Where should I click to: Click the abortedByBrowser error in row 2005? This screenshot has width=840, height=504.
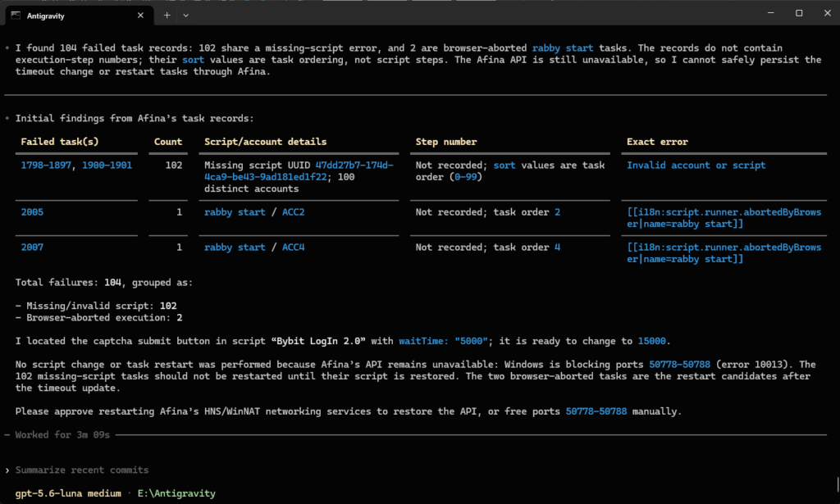724,218
